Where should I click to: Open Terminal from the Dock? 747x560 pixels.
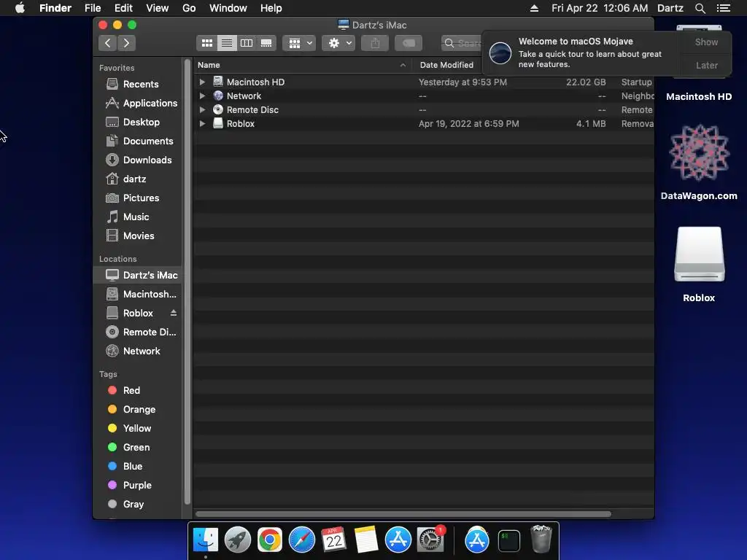click(508, 541)
